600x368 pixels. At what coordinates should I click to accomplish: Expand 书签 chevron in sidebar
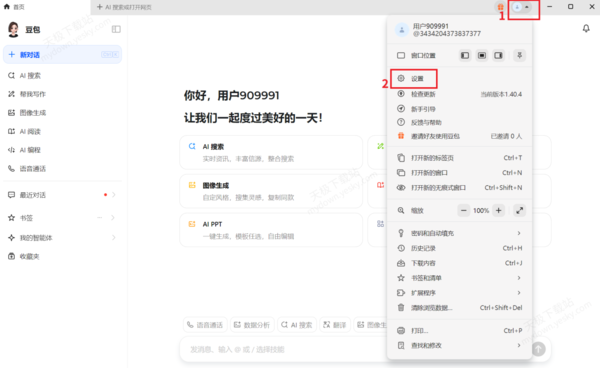[x=113, y=218]
